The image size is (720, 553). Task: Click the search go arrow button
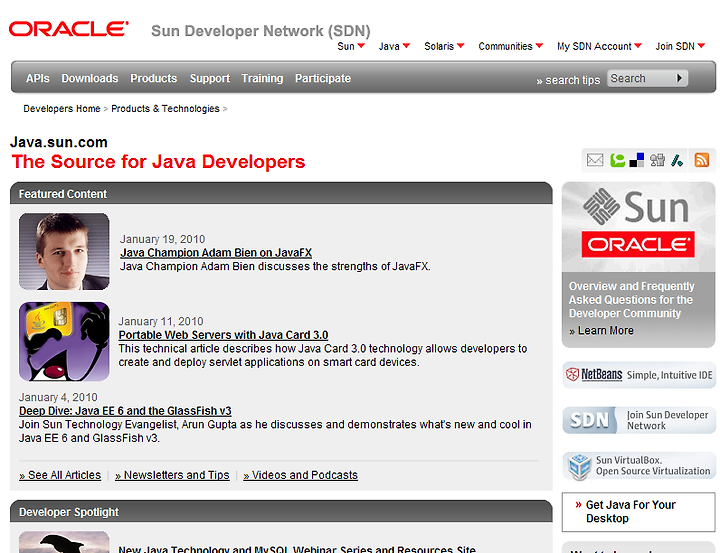(x=680, y=78)
